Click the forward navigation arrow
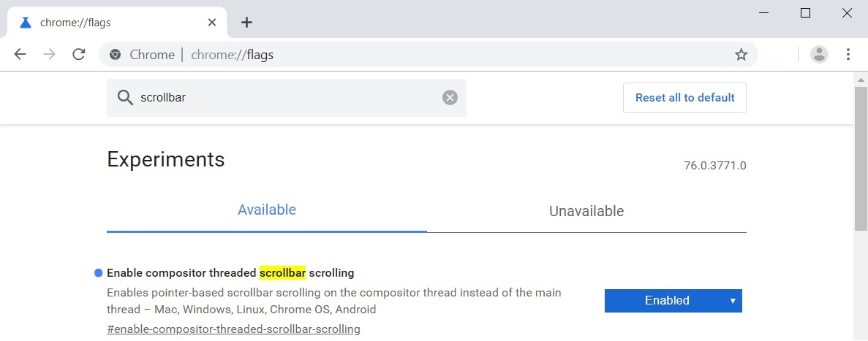This screenshot has width=868, height=341. point(50,55)
